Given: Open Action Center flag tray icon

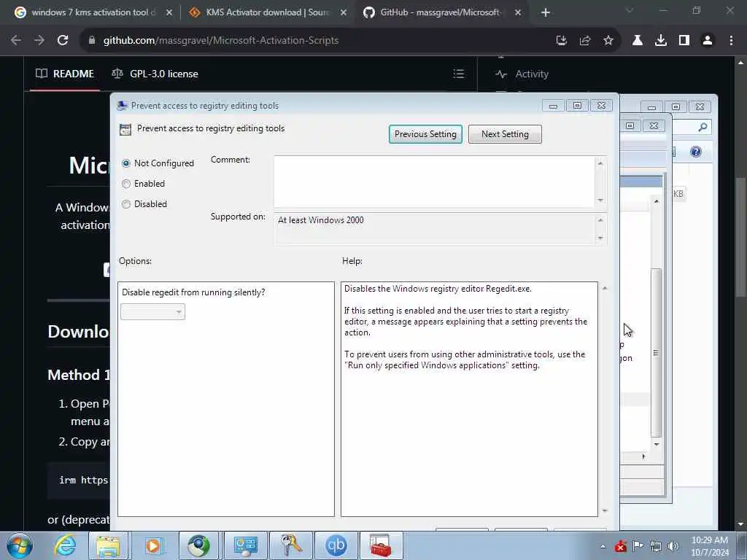Looking at the screenshot, I should click(x=638, y=546).
